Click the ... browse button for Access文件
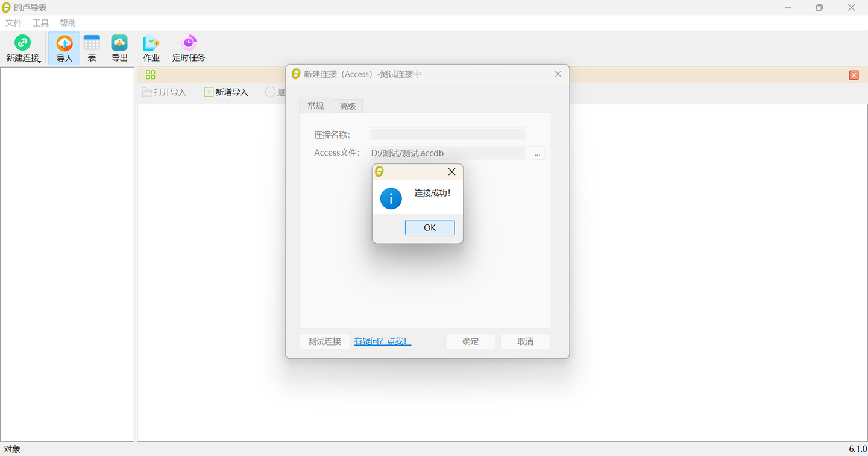This screenshot has height=456, width=868. [537, 153]
